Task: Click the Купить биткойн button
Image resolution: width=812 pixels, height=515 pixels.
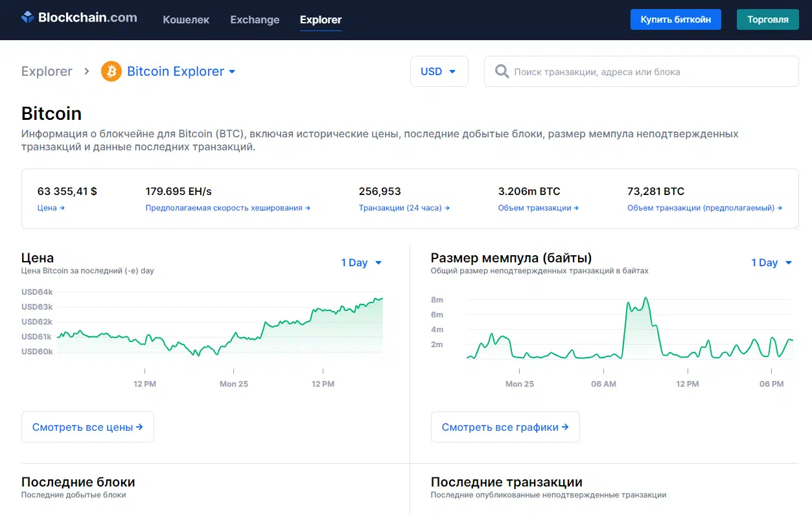Action: pos(675,19)
